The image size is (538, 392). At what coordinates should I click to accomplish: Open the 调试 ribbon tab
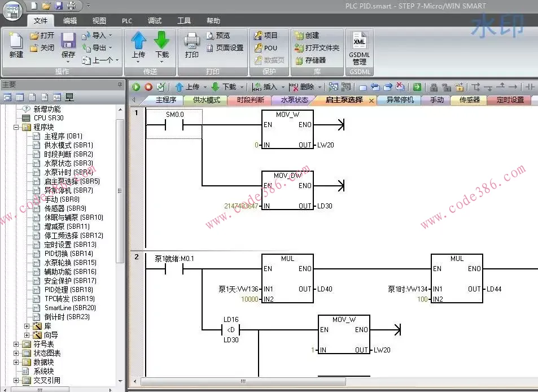pos(154,21)
